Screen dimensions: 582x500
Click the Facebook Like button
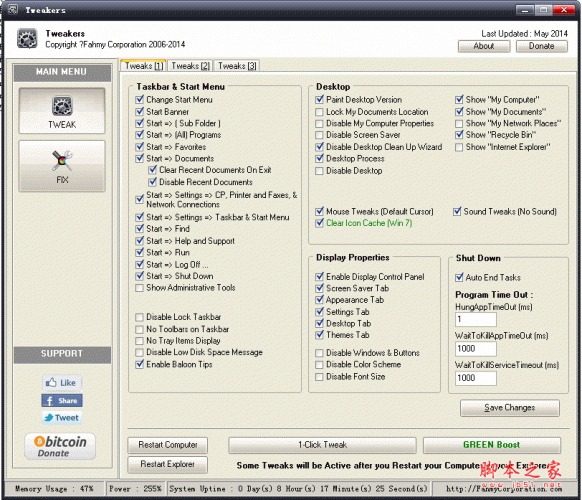(x=62, y=383)
